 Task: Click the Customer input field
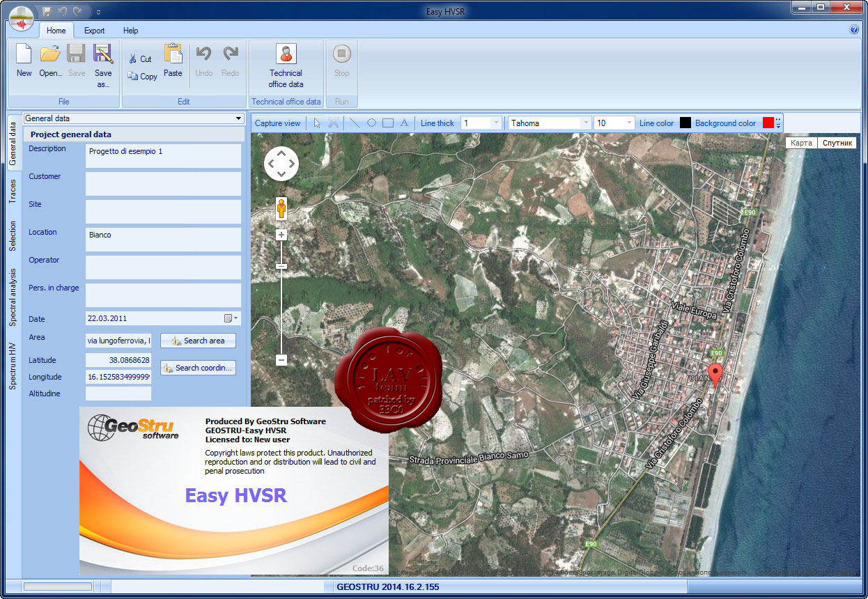coord(163,184)
